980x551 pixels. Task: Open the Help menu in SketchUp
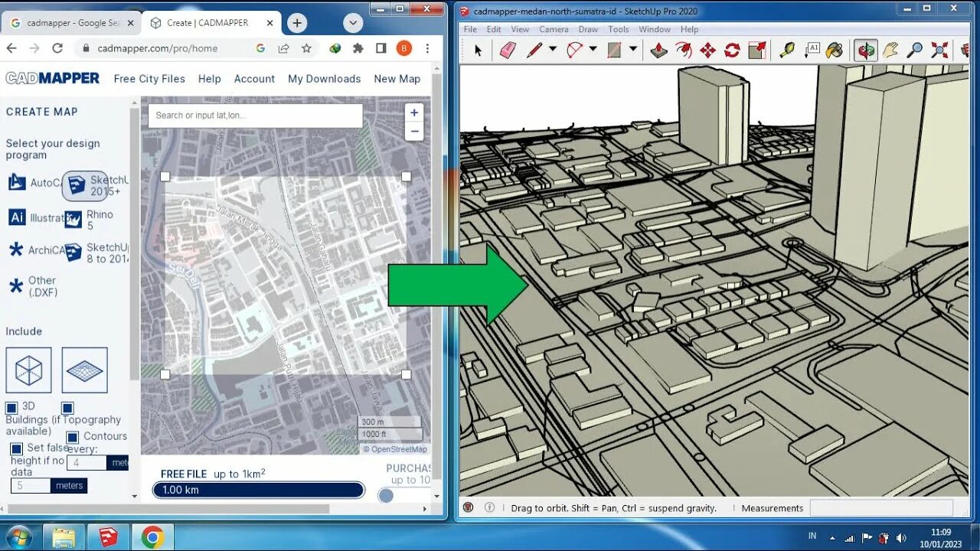(689, 29)
